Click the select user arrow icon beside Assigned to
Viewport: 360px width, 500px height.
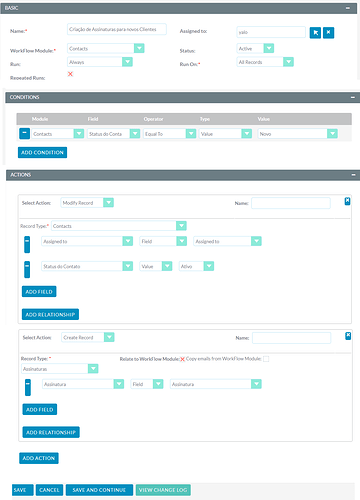pos(315,33)
